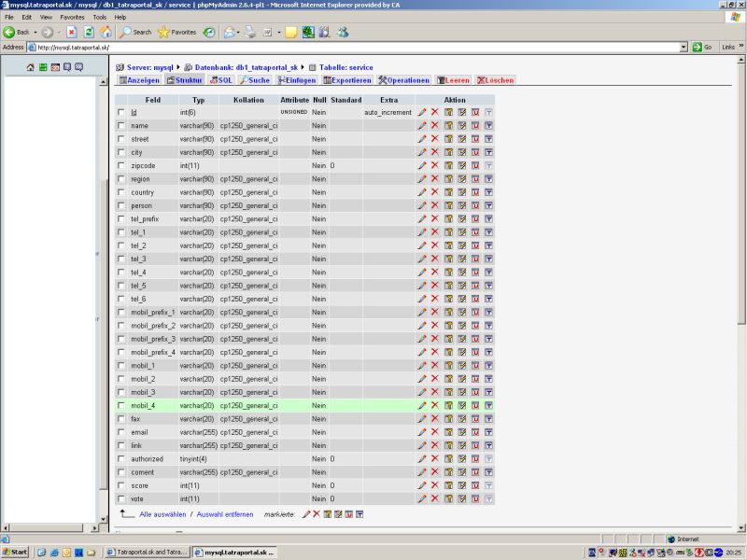Viewport: 747px width, 560px height.
Task: Refresh the page using the IE toolbar
Action: (89, 33)
